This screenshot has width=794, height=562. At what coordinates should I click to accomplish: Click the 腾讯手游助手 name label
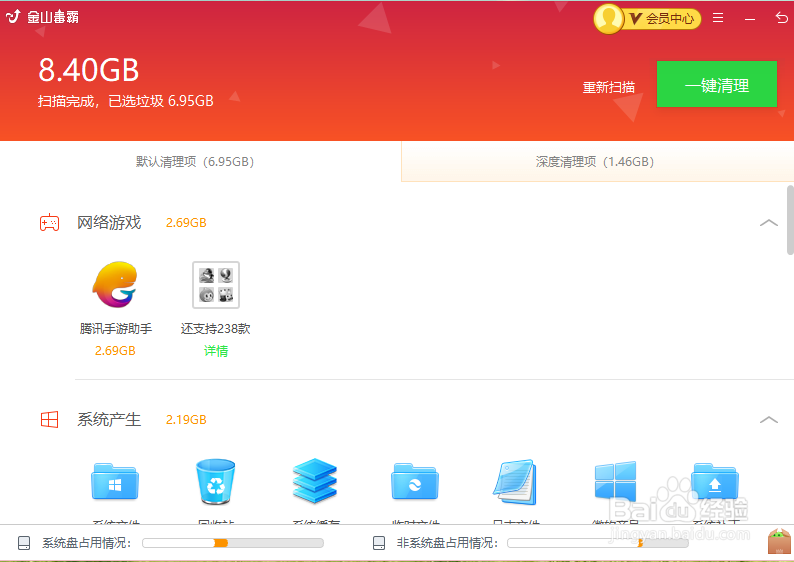click(115, 329)
